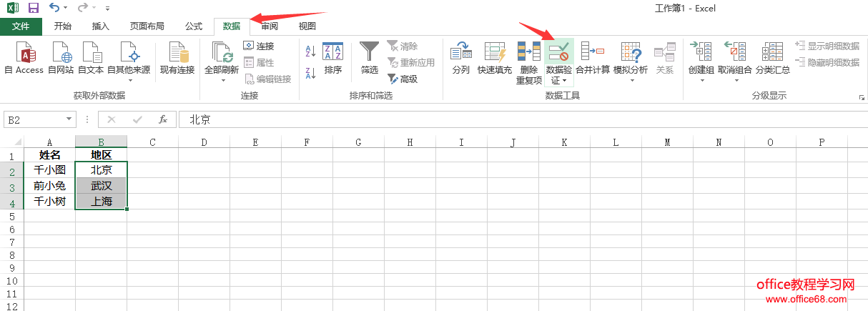Screen dimensions: 868x311
Task: Click the 取消组合 icon
Action: (735, 53)
